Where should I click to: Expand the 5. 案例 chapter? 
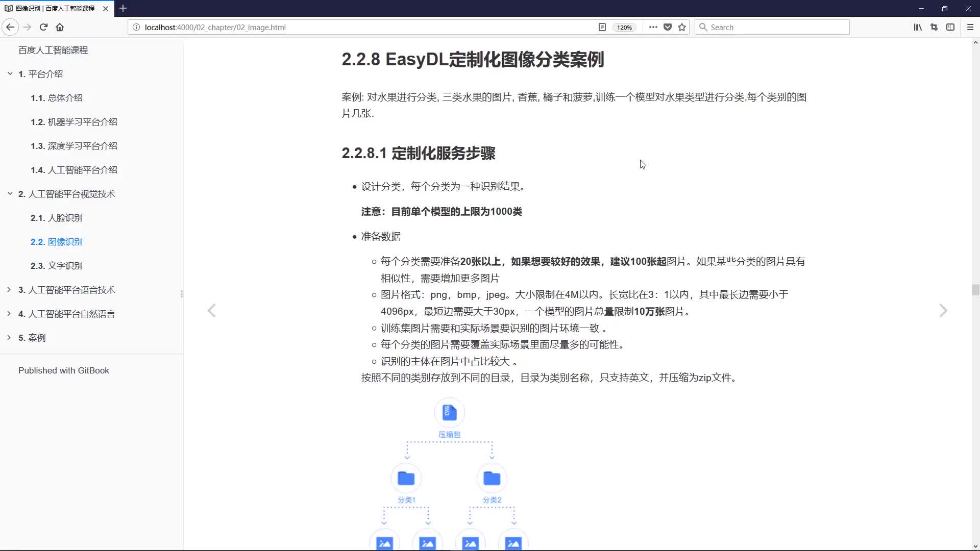(9, 337)
